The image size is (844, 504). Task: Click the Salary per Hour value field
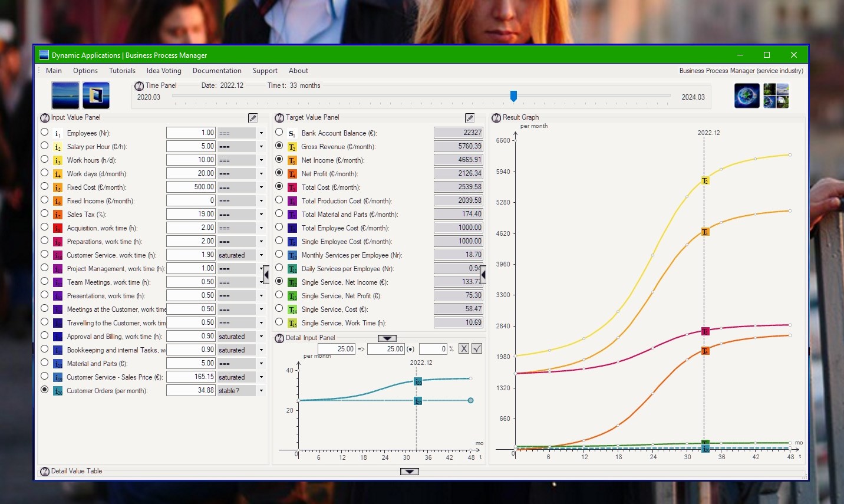point(191,146)
